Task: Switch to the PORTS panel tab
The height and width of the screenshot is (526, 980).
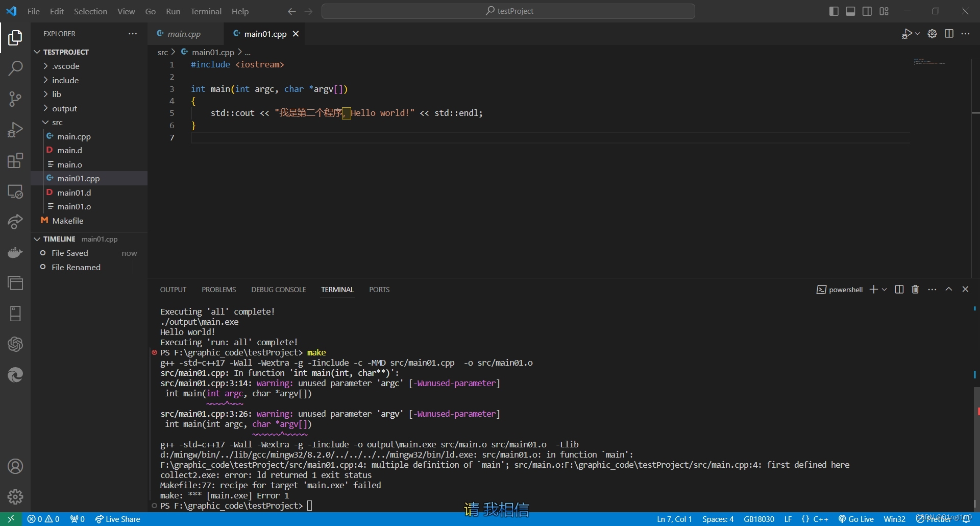Action: point(379,290)
